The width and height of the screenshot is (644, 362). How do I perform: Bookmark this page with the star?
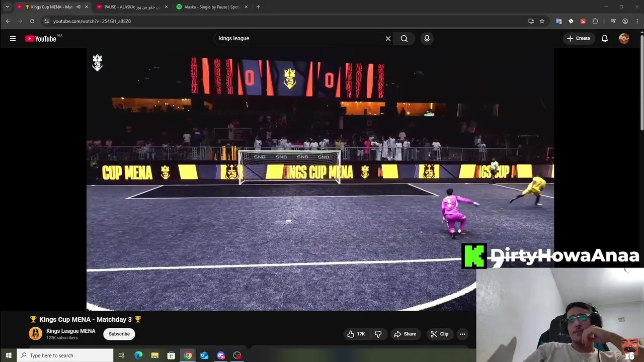click(542, 21)
